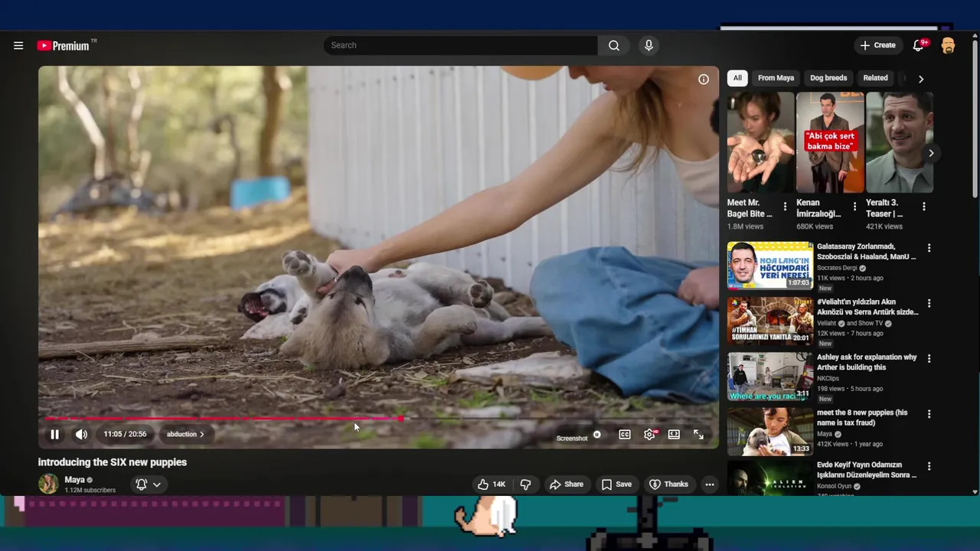Select the Dog breeds chip

coord(828,78)
